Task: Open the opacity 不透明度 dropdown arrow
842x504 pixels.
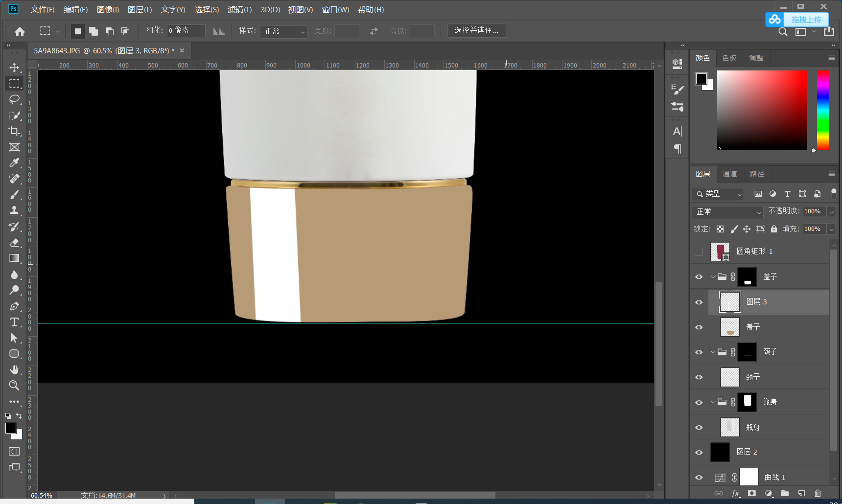Action: (x=831, y=211)
